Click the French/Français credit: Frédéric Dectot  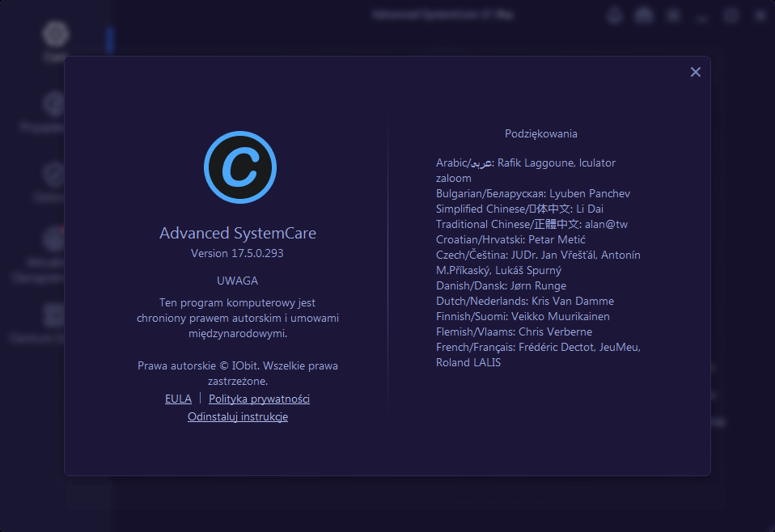click(x=538, y=355)
